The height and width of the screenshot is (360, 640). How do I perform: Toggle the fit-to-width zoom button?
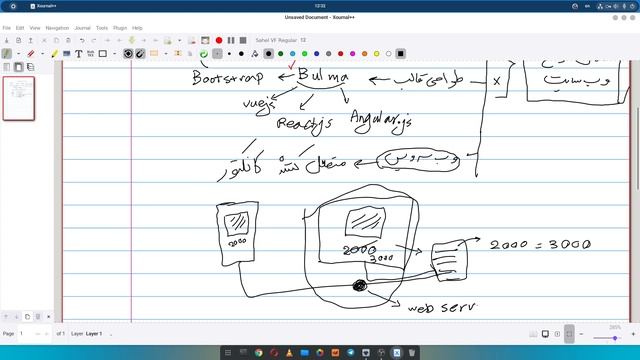pyautogui.click(x=569, y=334)
